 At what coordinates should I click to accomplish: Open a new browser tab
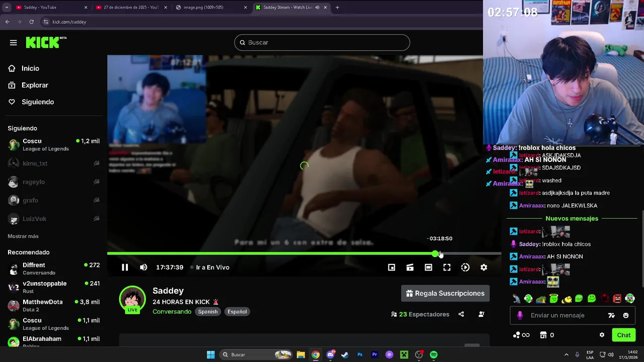(337, 8)
